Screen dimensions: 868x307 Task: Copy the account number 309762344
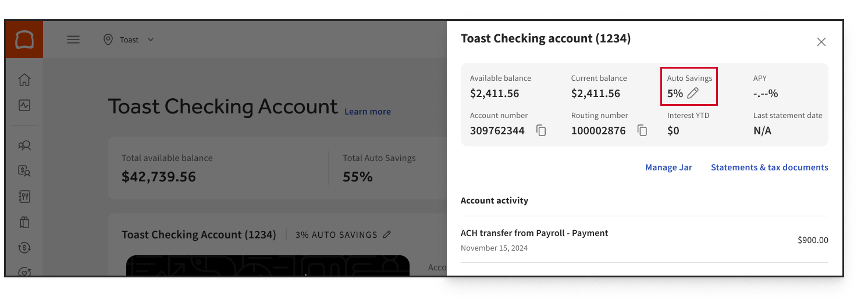pos(541,131)
